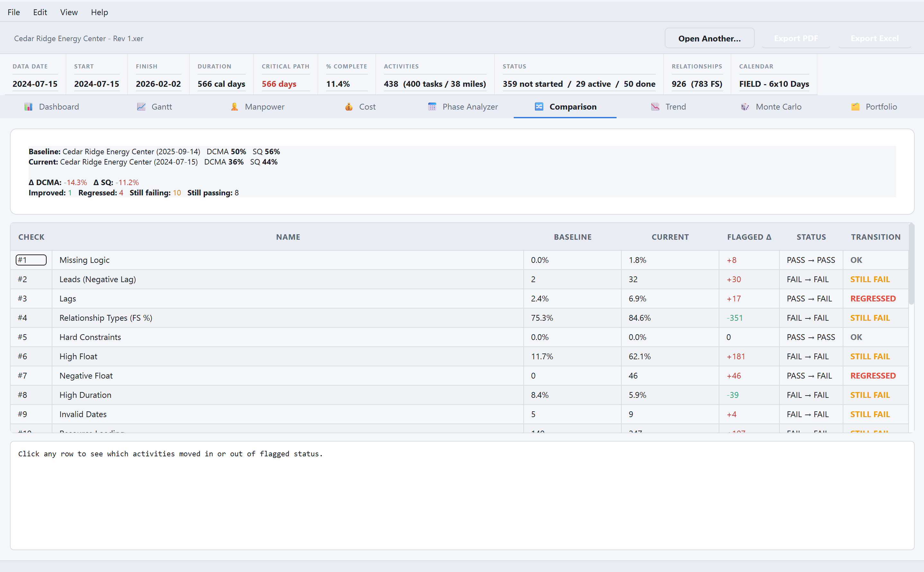Click the 75.3% baseline value
The image size is (924, 572).
tap(542, 318)
